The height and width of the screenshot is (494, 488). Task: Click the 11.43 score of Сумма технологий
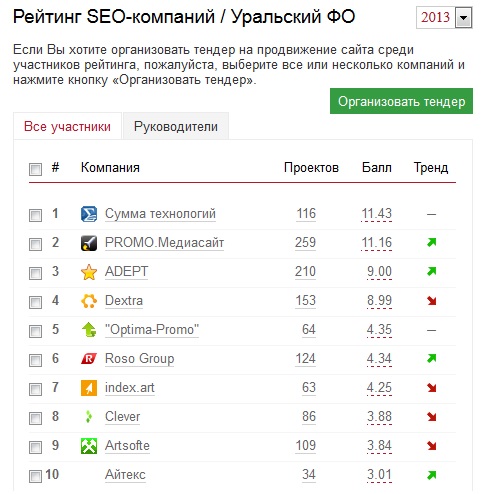pos(377,213)
